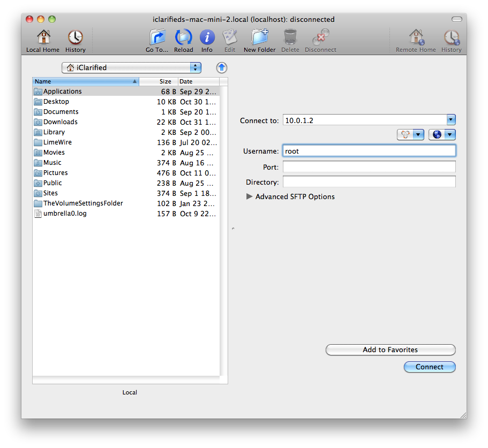
Task: Sort files by Name column header
Action: pyautogui.click(x=85, y=81)
